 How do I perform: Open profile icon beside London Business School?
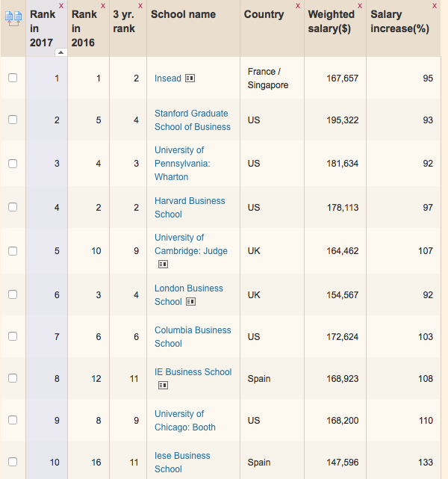[x=190, y=302]
